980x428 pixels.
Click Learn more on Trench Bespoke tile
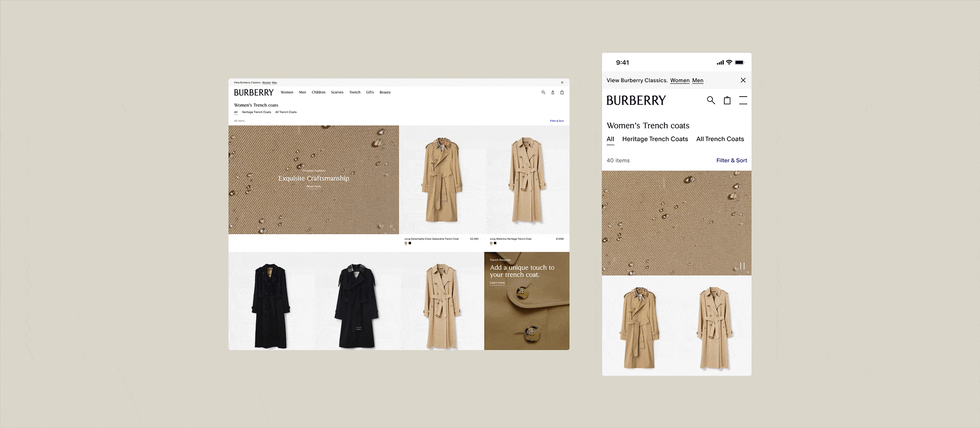pyautogui.click(x=497, y=282)
